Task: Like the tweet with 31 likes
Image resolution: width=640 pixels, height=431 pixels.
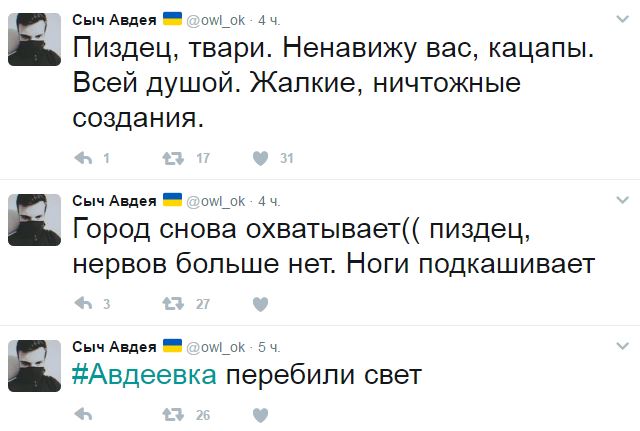Action: point(260,158)
